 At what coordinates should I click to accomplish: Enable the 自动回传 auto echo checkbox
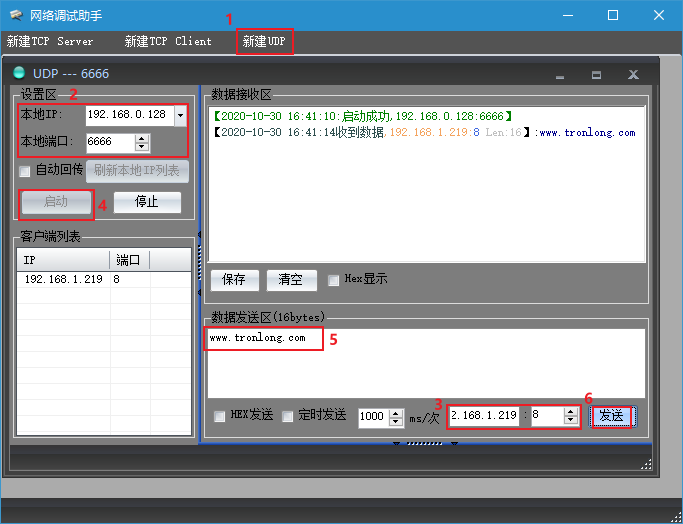(x=25, y=171)
